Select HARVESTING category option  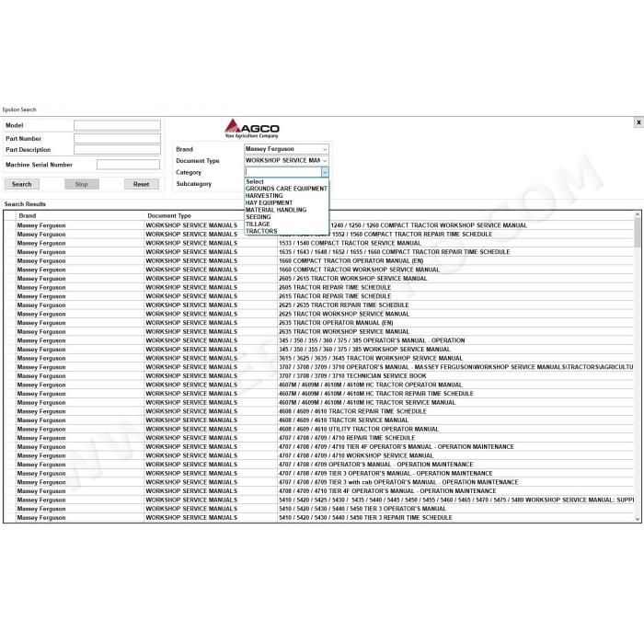(287, 195)
